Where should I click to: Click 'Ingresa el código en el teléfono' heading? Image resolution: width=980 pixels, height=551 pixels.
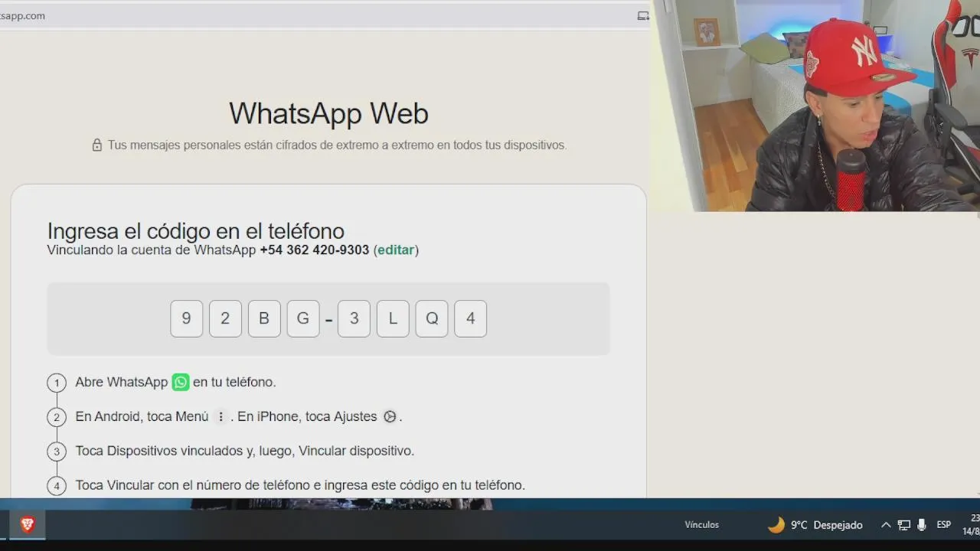pos(196,230)
